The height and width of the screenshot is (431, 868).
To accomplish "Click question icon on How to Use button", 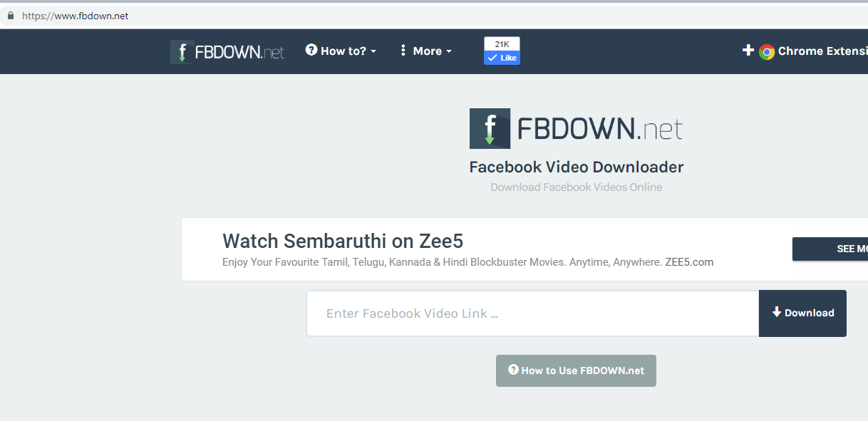I will click(x=513, y=370).
